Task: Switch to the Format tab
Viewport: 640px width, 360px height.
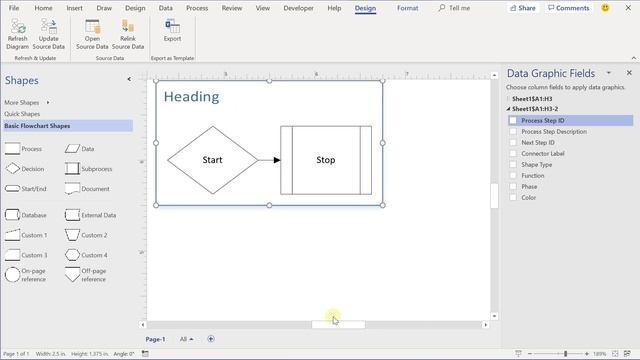Action: coord(407,8)
